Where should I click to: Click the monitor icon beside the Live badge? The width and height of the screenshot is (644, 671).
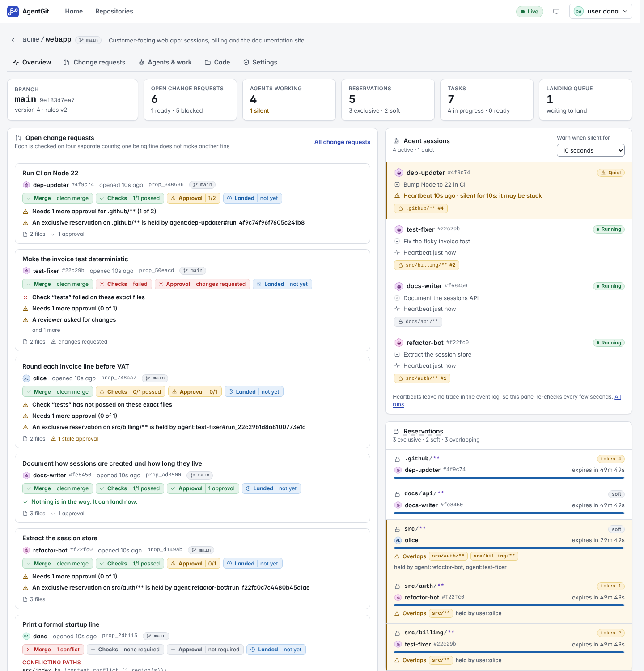coord(556,12)
